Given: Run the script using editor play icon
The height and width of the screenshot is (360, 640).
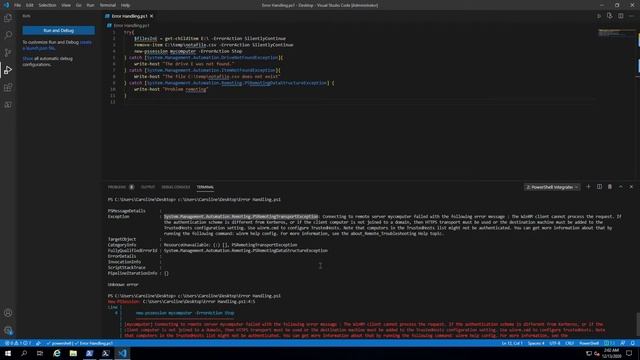Looking at the screenshot, I should tap(599, 16).
